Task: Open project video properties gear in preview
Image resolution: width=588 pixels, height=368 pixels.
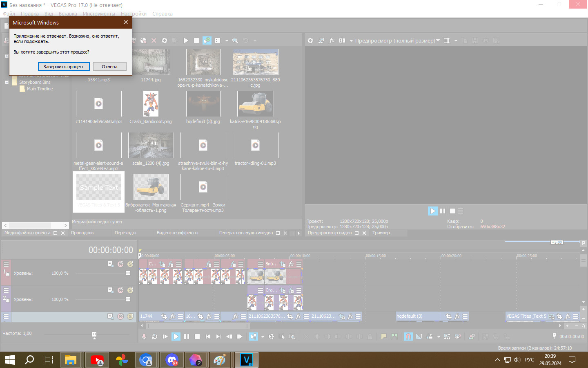Action: tap(310, 40)
